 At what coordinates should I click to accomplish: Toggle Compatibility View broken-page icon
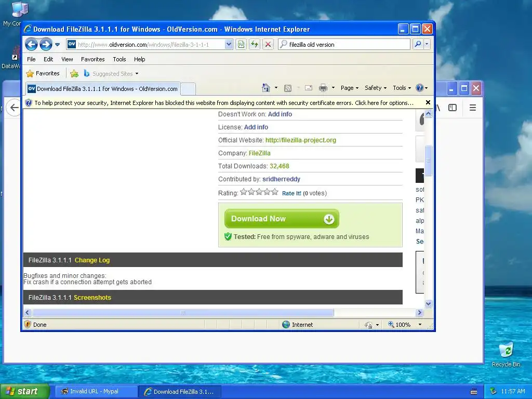click(241, 45)
